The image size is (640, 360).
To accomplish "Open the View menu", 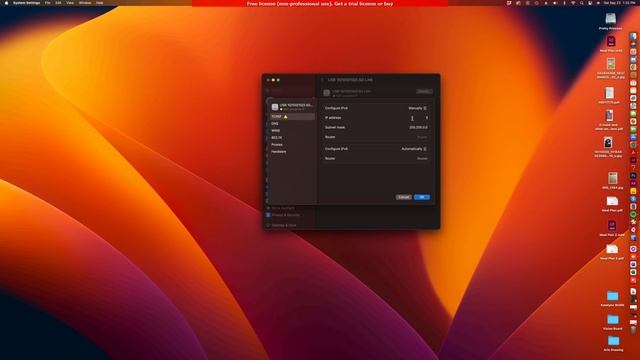I will pyautogui.click(x=70, y=3).
